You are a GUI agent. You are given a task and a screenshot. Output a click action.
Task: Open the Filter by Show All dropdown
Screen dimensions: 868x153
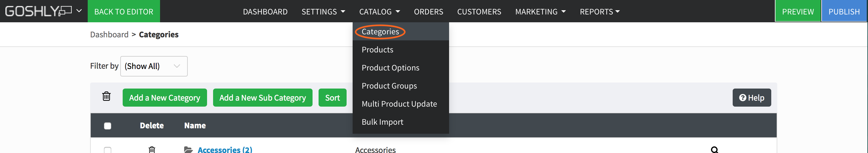pos(154,66)
